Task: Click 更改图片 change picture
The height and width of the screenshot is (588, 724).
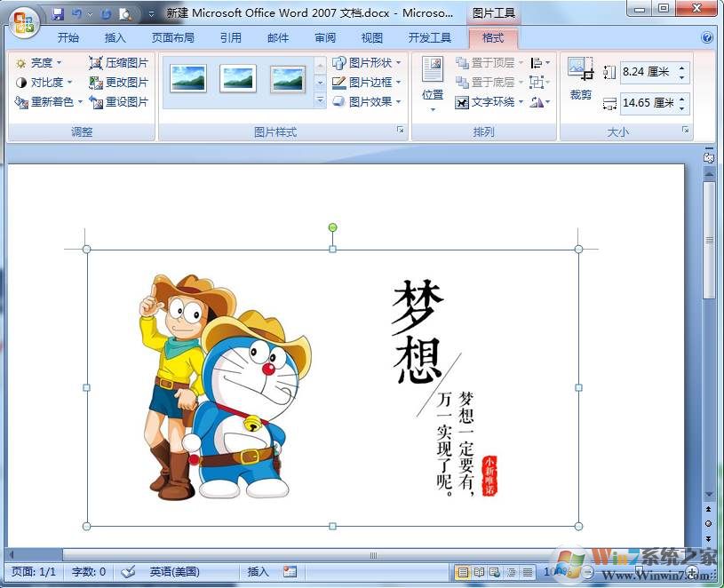Action: click(x=119, y=83)
